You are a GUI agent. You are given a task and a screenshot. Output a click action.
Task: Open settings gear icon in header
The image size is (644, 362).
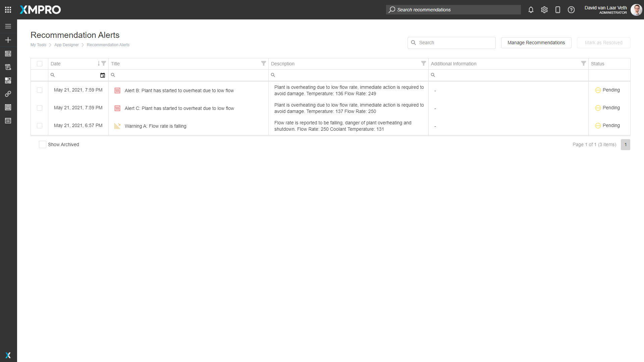tap(544, 10)
